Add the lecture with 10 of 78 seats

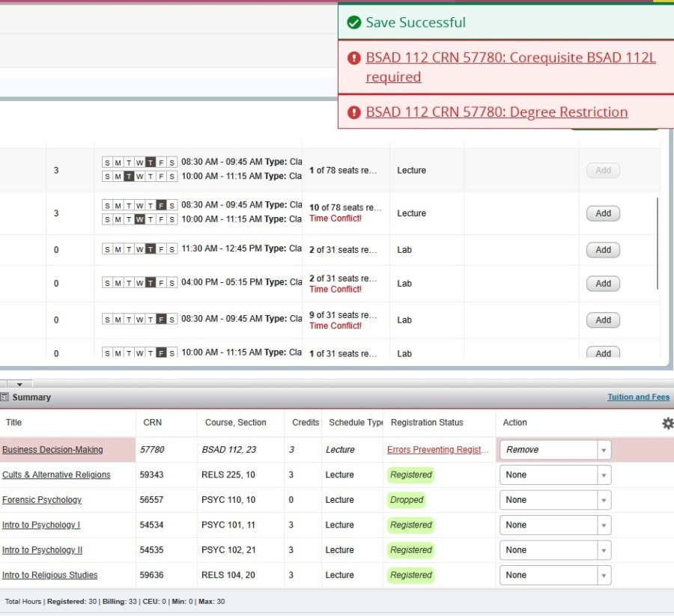(603, 213)
